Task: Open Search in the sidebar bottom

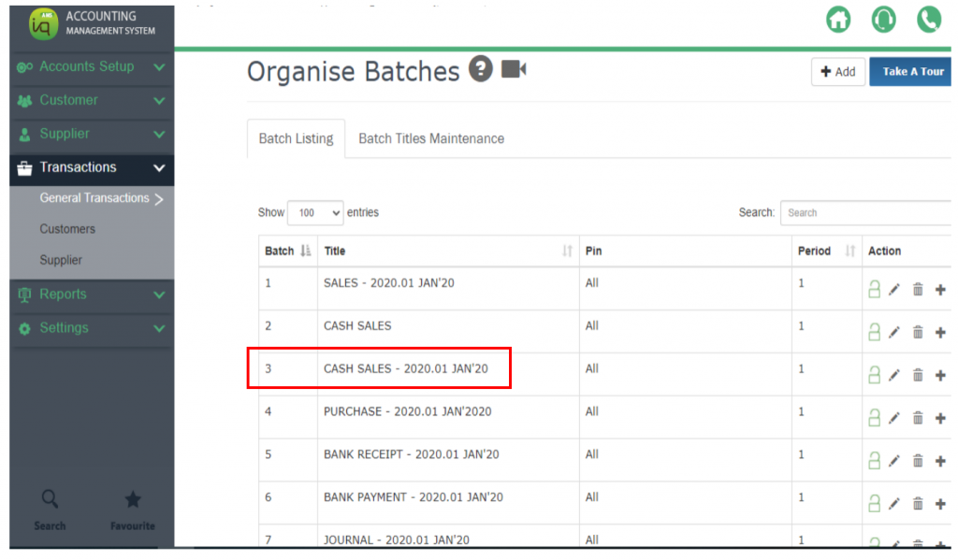Action: tap(50, 509)
